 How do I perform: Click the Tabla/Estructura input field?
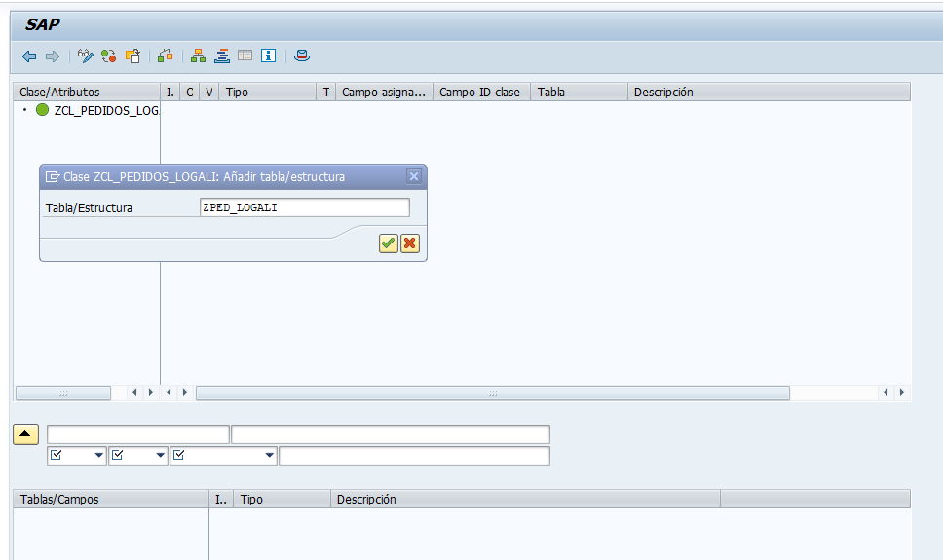(x=304, y=207)
